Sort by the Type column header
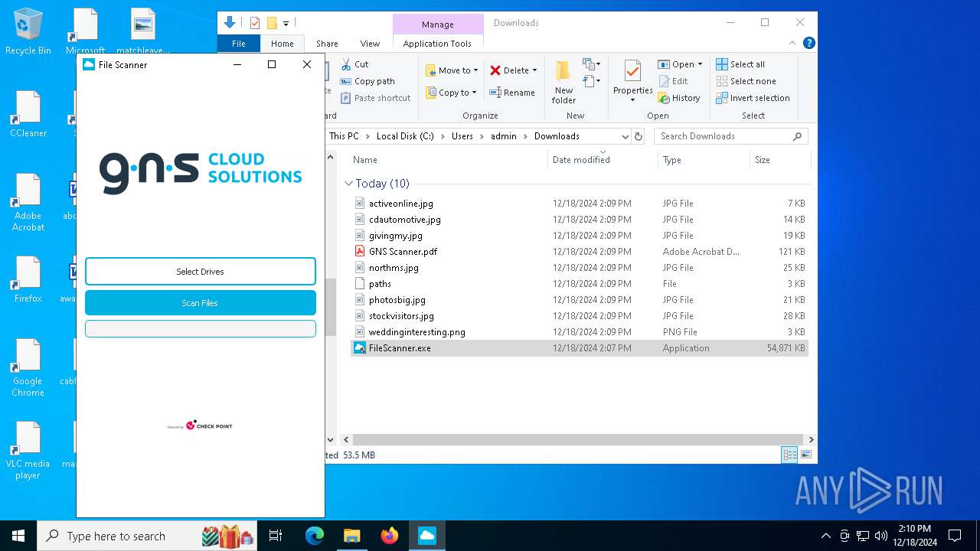Viewport: 980px width, 551px height. (704, 160)
